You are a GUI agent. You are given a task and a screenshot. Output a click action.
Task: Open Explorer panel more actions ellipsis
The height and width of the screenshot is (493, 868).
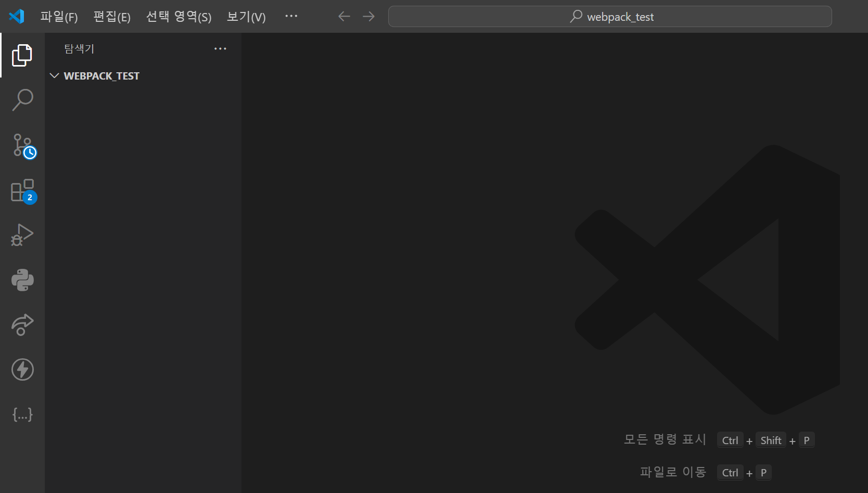click(220, 48)
